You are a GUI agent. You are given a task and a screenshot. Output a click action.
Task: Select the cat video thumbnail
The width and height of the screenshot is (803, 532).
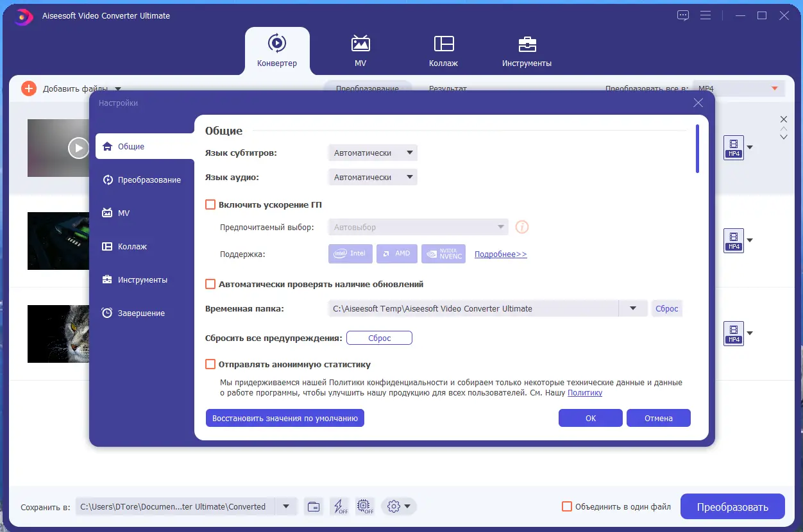[x=58, y=334]
